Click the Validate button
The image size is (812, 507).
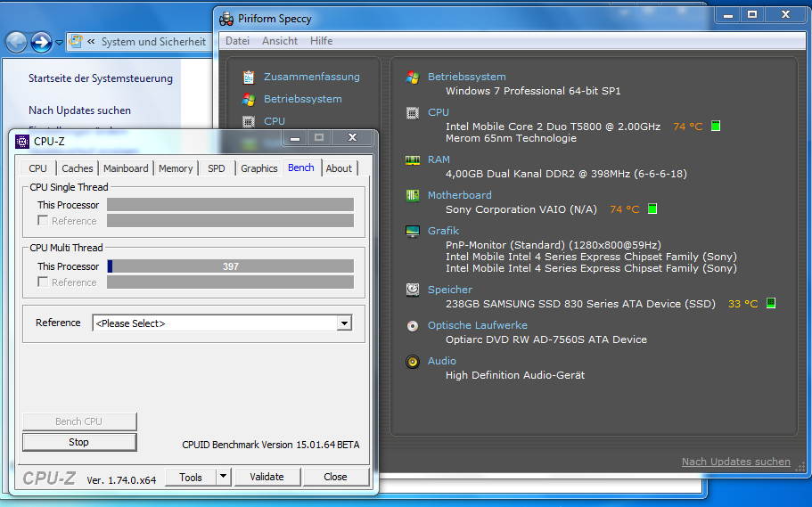pos(267,477)
